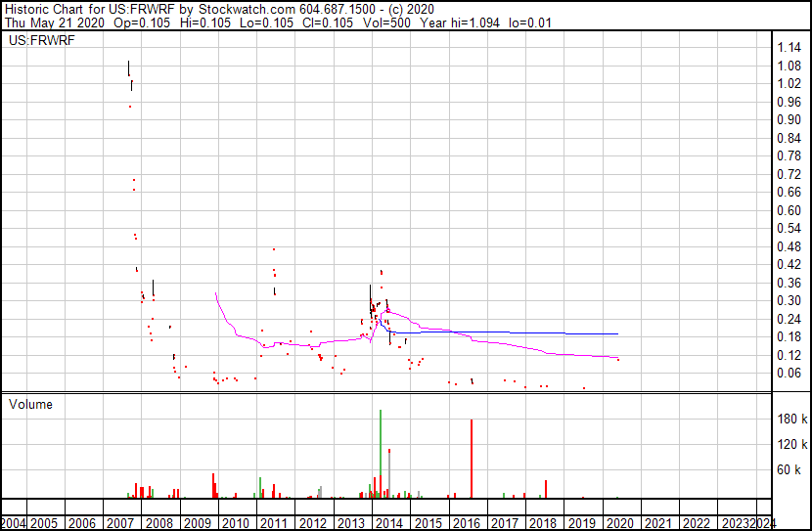812x531 pixels.
Task: Click the 0.30 price axis label
Action: [x=789, y=300]
